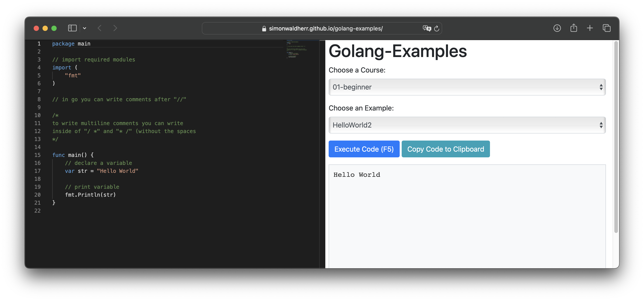Maximize window with green button
644x301 pixels.
pos(54,29)
